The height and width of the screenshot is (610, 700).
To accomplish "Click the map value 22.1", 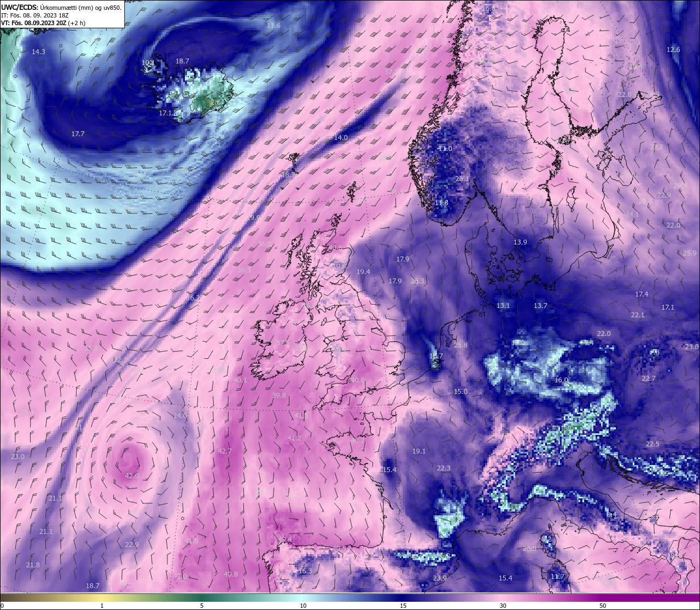I will 638,315.
